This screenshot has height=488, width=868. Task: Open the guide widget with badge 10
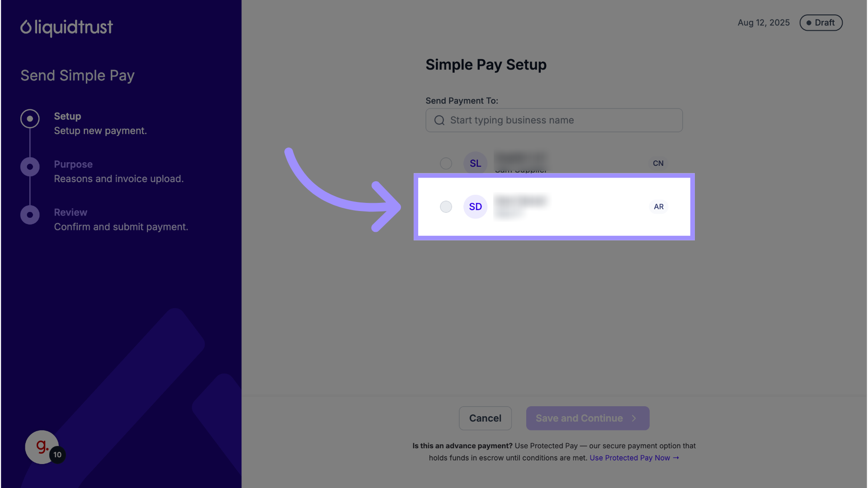42,447
